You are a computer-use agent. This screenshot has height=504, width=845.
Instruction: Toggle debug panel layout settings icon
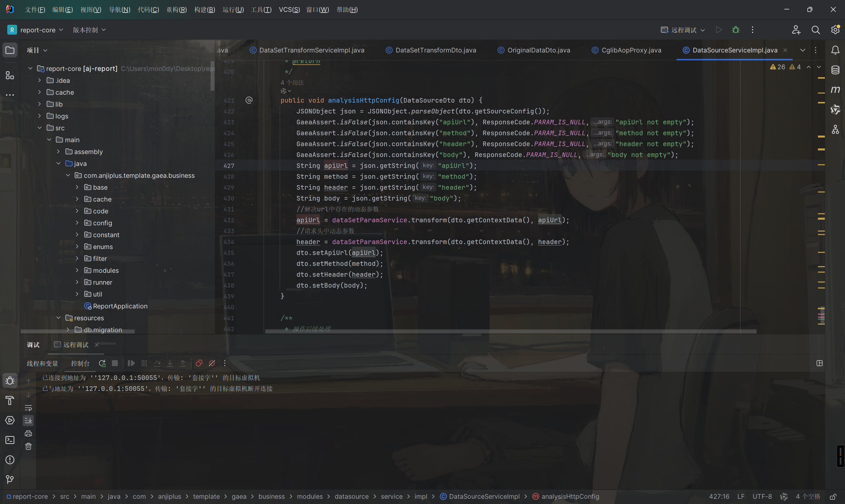click(820, 363)
